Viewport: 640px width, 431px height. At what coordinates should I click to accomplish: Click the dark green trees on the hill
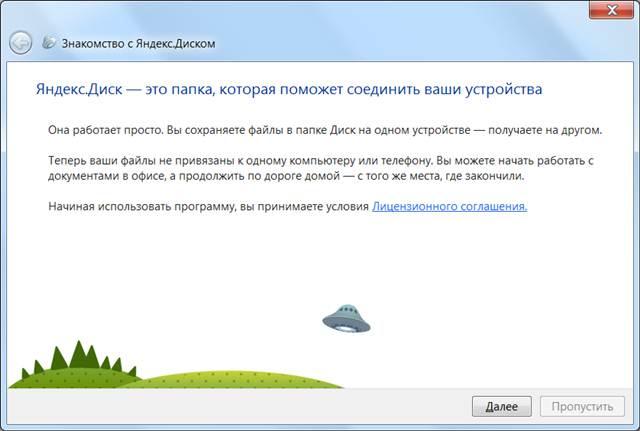pos(50,354)
